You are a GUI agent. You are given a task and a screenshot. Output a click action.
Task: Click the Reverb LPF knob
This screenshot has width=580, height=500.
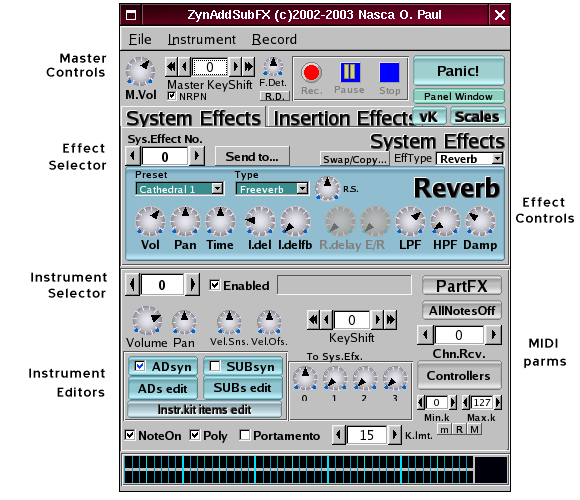pos(410,221)
